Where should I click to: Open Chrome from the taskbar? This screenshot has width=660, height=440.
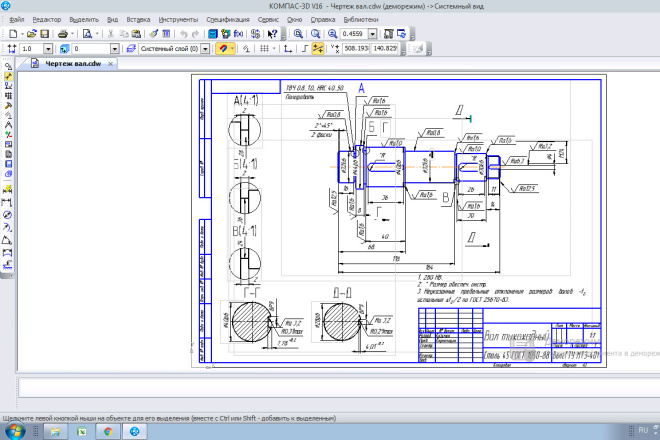click(x=108, y=431)
